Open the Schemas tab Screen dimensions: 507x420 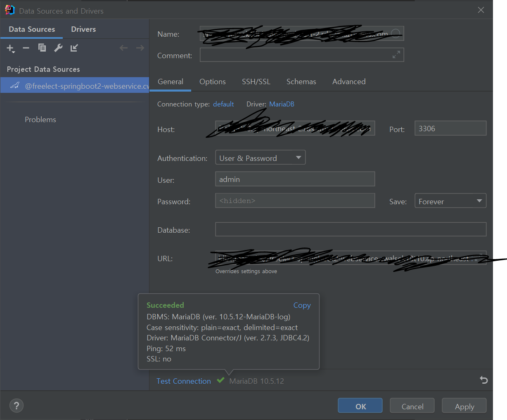pos(301,82)
